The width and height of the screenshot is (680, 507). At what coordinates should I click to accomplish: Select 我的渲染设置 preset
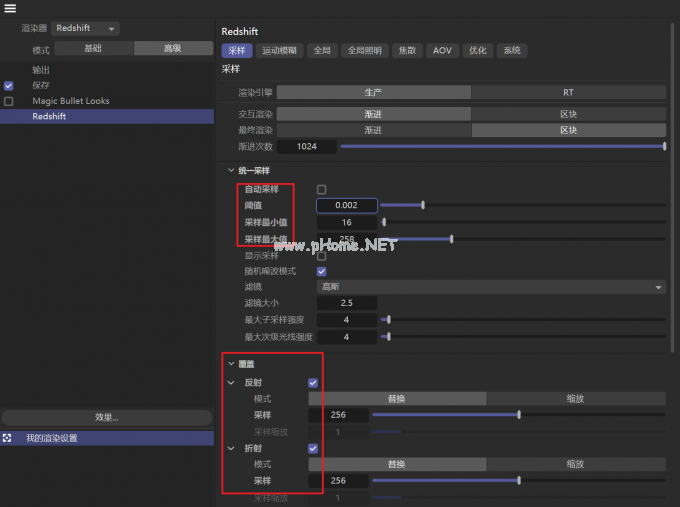pyautogui.click(x=107, y=438)
